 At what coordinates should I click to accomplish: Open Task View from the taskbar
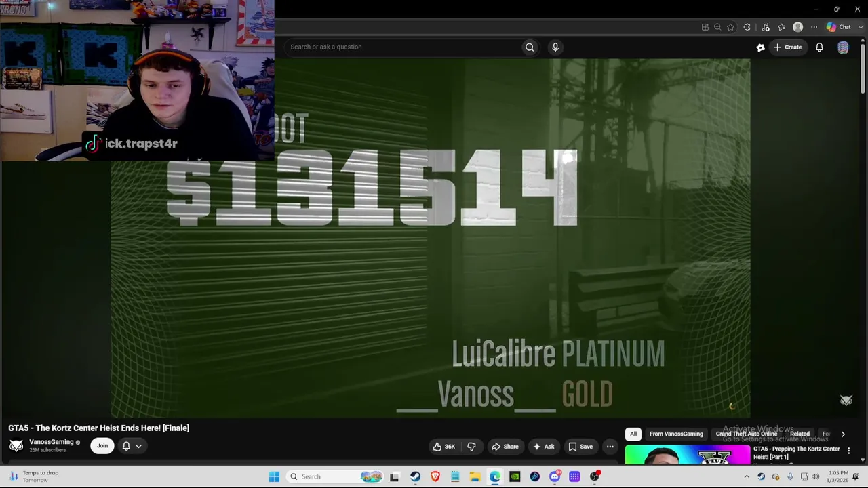(395, 476)
